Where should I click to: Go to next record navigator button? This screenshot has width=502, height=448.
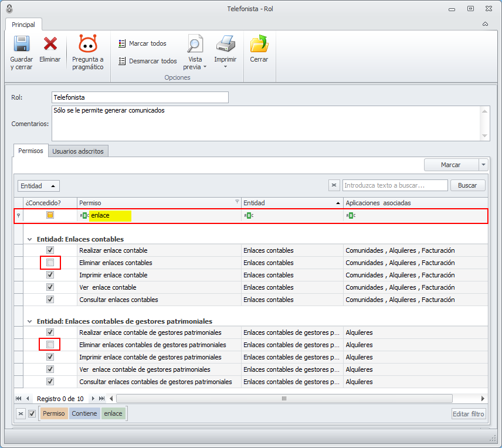pos(93,399)
